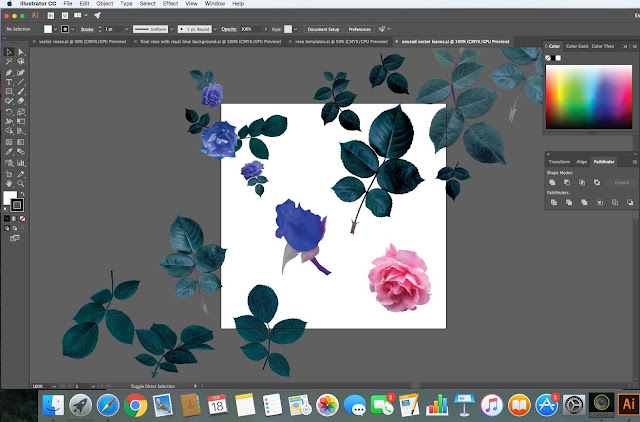The height and width of the screenshot is (422, 640).
Task: Open the Object menu
Action: point(104,4)
